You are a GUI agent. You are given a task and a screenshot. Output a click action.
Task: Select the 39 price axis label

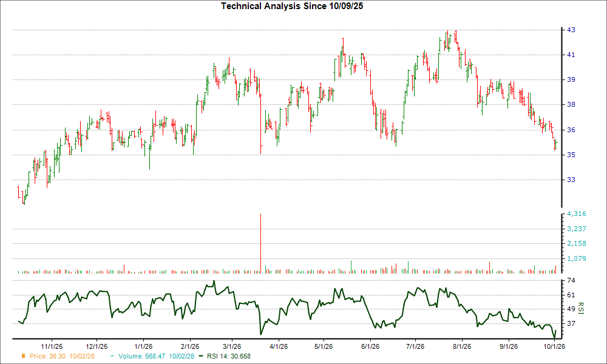(x=571, y=79)
